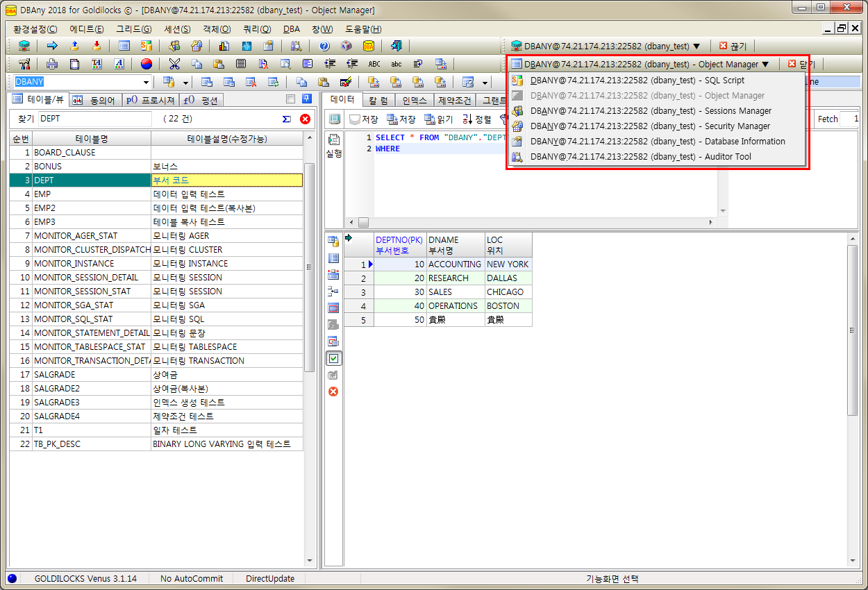
Task: Open the 제약조건 tab
Action: pyautogui.click(x=454, y=101)
